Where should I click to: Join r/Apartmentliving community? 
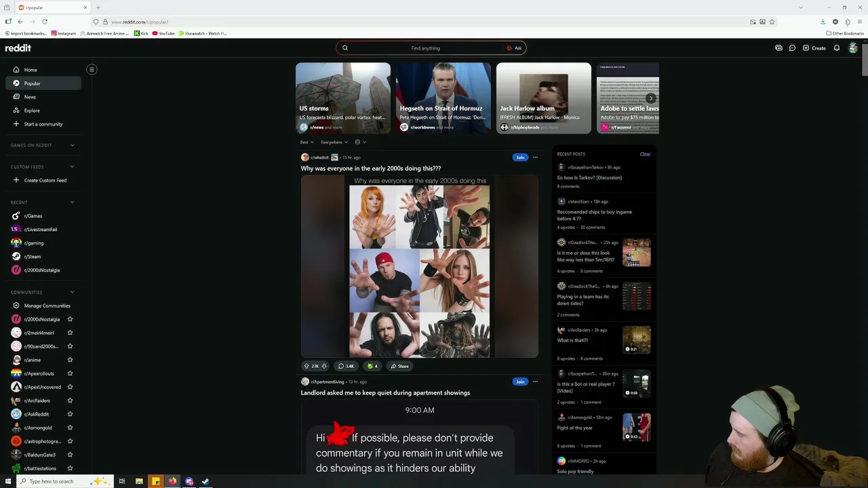[520, 382]
